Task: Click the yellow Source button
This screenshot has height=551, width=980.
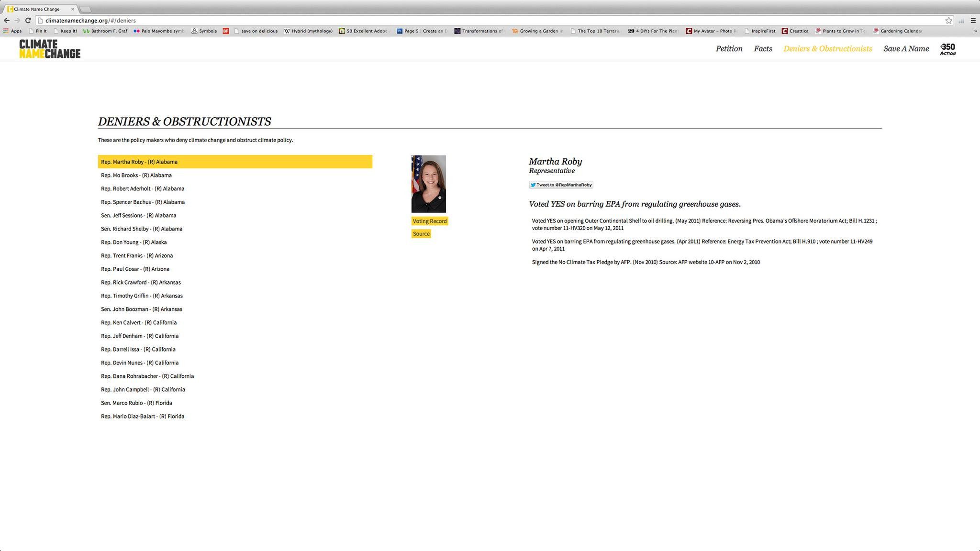Action: (x=421, y=234)
